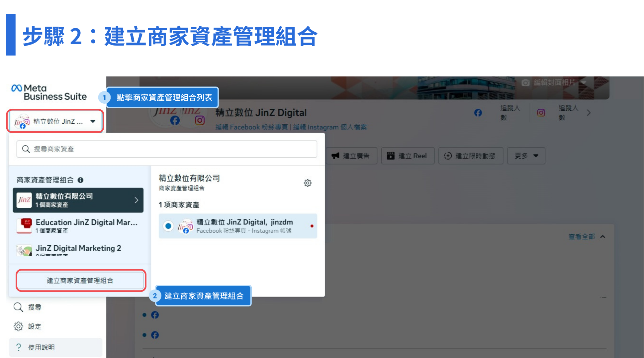Expand the chevron next to follower counts
Image resolution: width=644 pixels, height=358 pixels.
click(x=589, y=113)
